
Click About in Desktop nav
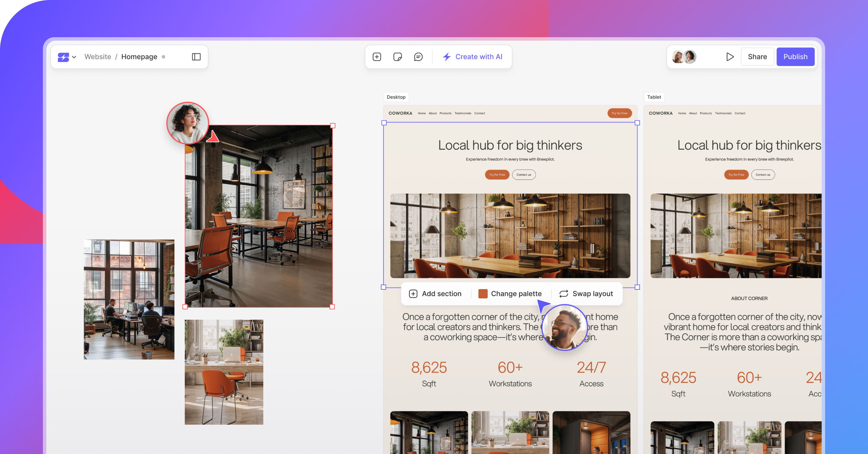433,113
